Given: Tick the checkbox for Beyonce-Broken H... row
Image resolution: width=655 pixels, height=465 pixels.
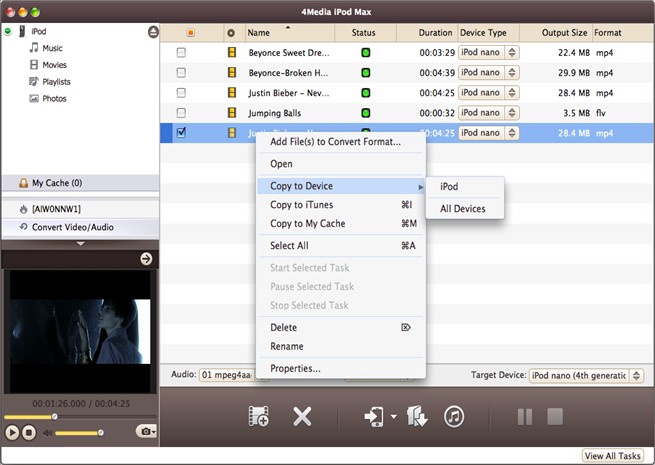Looking at the screenshot, I should [x=181, y=73].
